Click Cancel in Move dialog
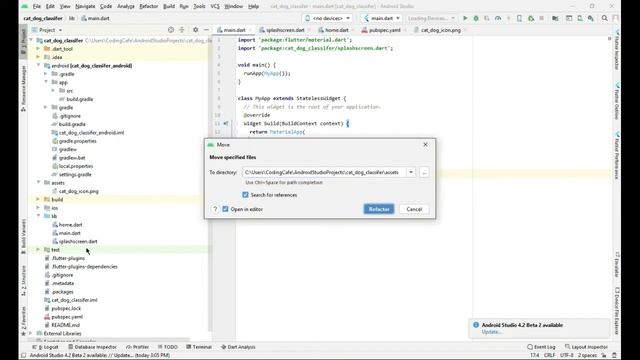 coord(414,209)
